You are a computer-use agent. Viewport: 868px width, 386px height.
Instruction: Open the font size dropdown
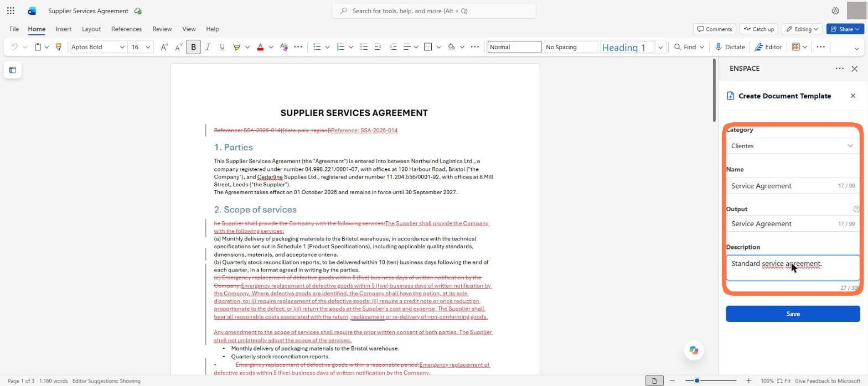pyautogui.click(x=148, y=47)
